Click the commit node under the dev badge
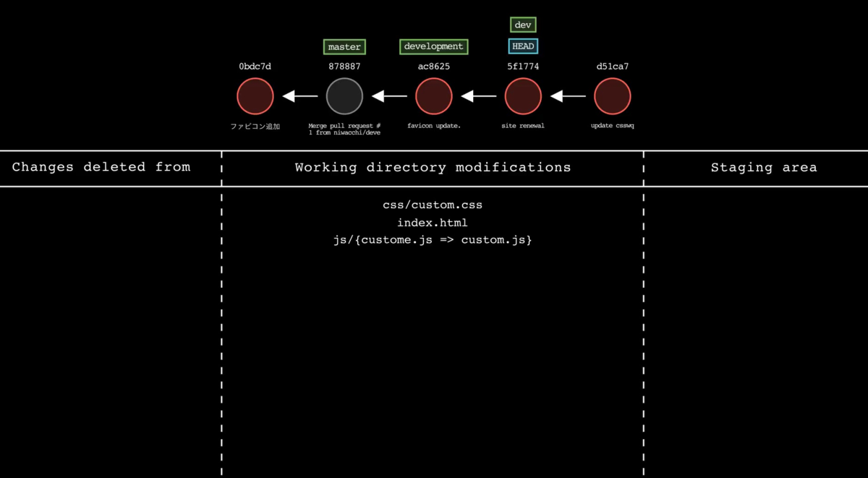 coord(522,95)
